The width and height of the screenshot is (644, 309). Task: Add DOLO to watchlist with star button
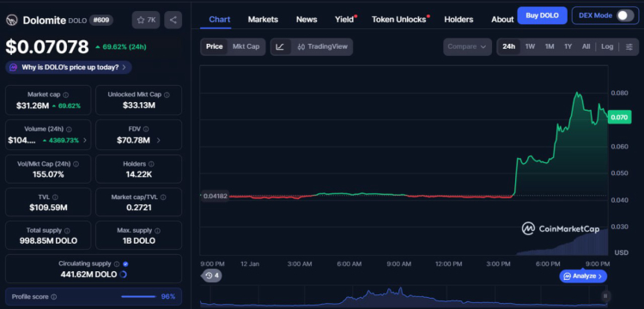click(x=146, y=20)
